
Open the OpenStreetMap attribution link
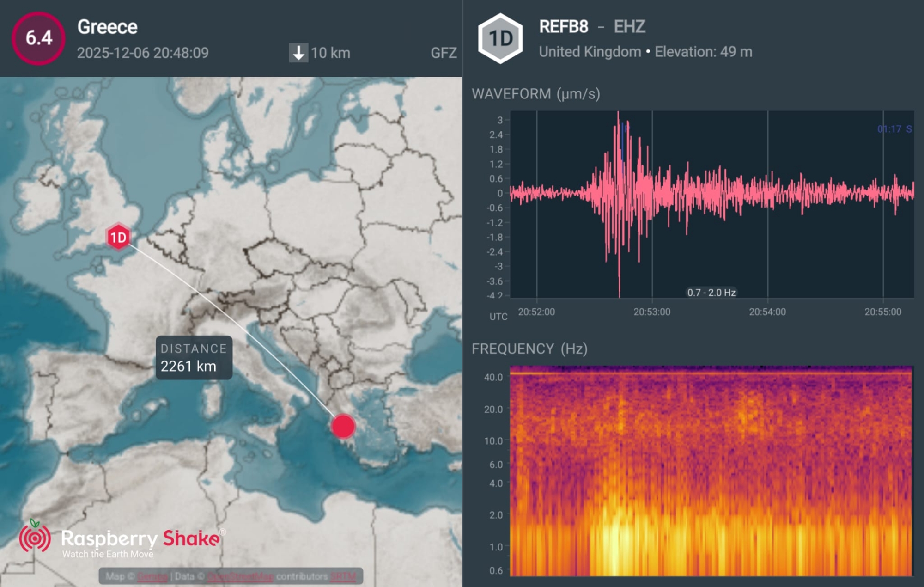(240, 576)
